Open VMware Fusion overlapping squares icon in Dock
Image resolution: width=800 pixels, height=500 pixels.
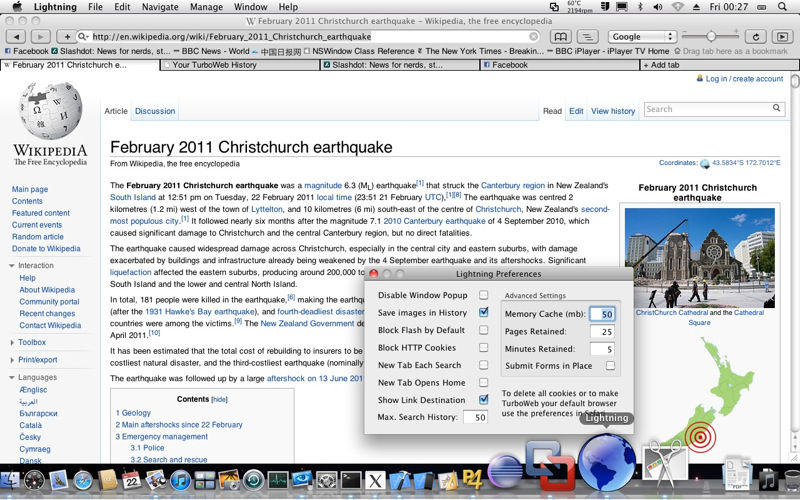click(550, 464)
